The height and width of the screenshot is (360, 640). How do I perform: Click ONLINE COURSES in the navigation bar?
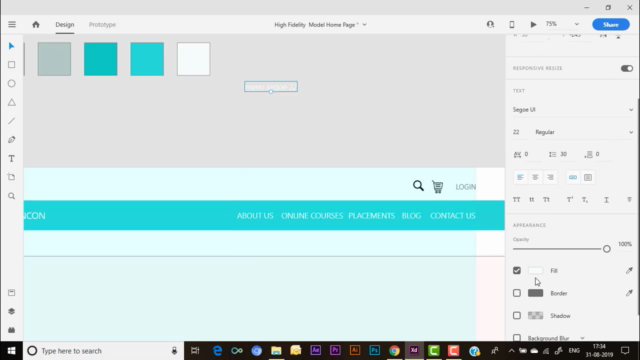tap(312, 216)
